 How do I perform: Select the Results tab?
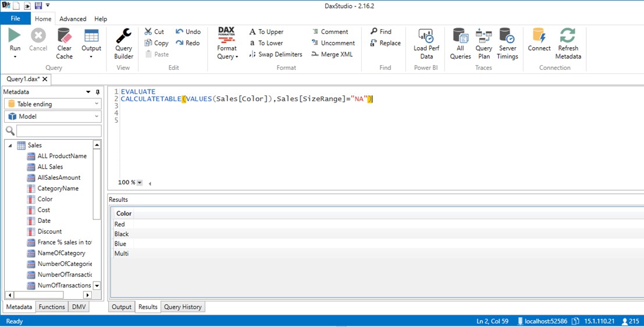coord(148,307)
